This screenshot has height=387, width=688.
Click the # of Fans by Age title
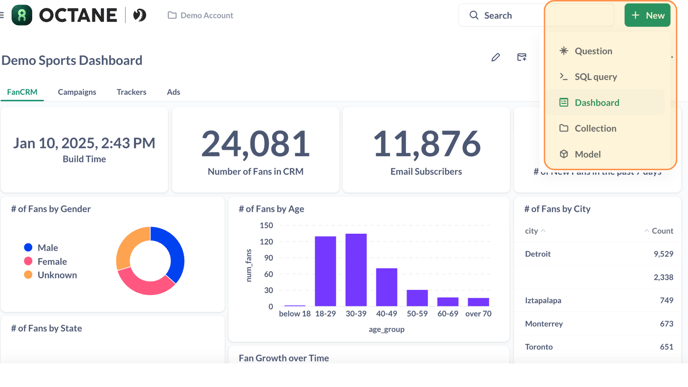pos(271,209)
